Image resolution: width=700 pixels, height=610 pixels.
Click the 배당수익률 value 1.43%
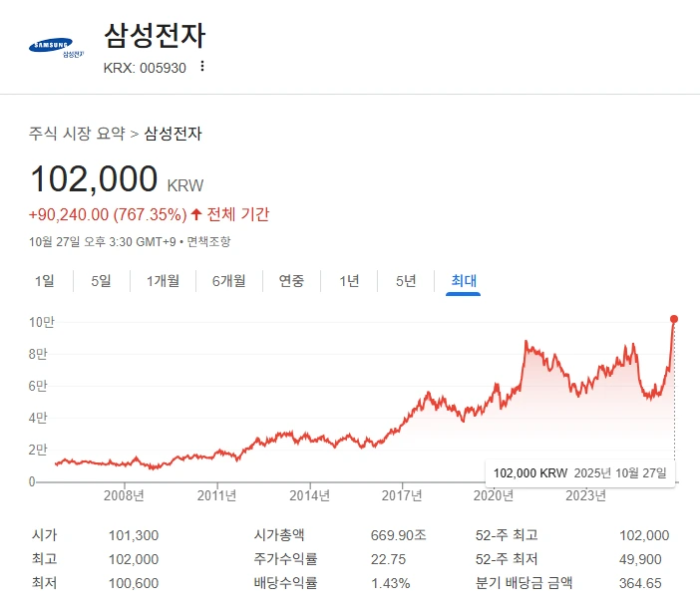[x=391, y=583]
